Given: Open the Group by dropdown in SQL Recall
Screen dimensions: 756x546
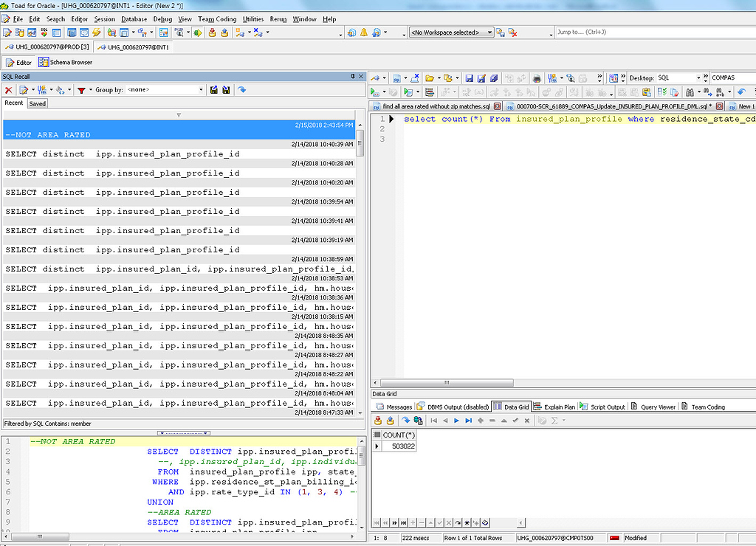Looking at the screenshot, I should coord(202,89).
